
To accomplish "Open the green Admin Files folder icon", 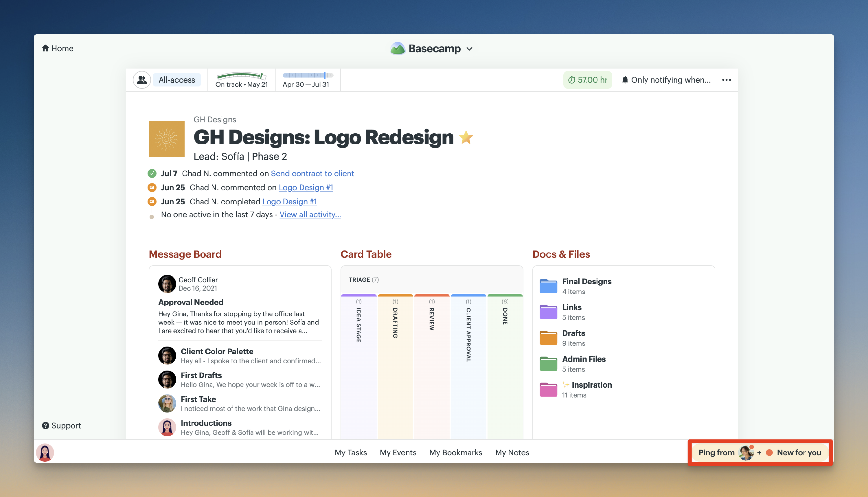I will 548,364.
